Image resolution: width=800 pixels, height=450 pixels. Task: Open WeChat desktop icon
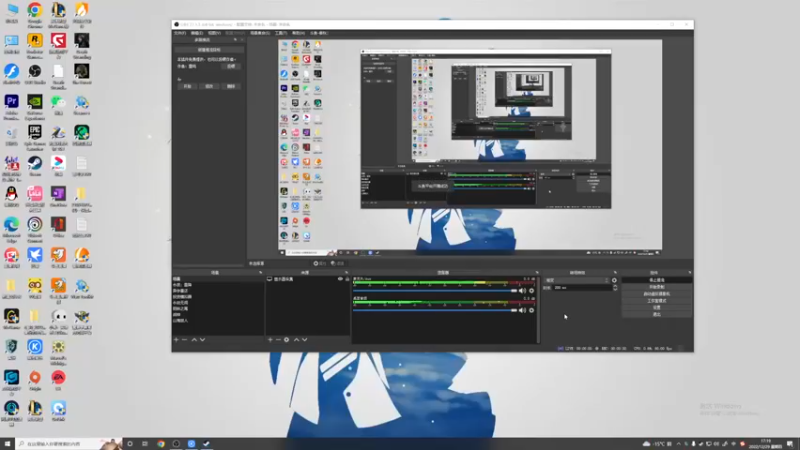tap(58, 105)
